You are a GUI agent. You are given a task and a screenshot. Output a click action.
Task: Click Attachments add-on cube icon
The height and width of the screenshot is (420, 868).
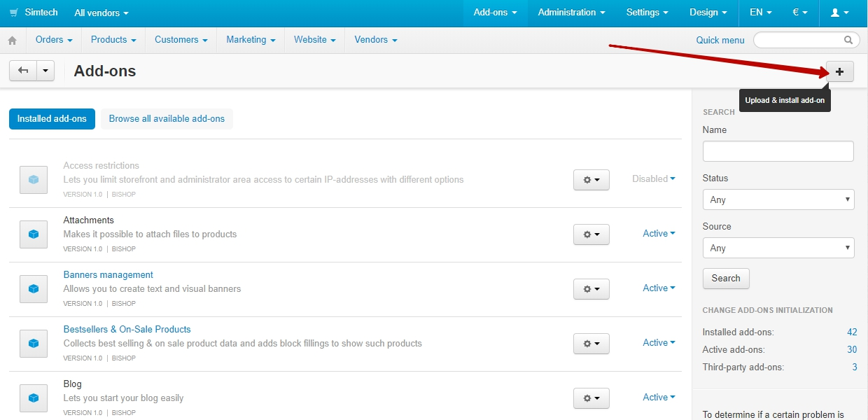[x=34, y=234]
